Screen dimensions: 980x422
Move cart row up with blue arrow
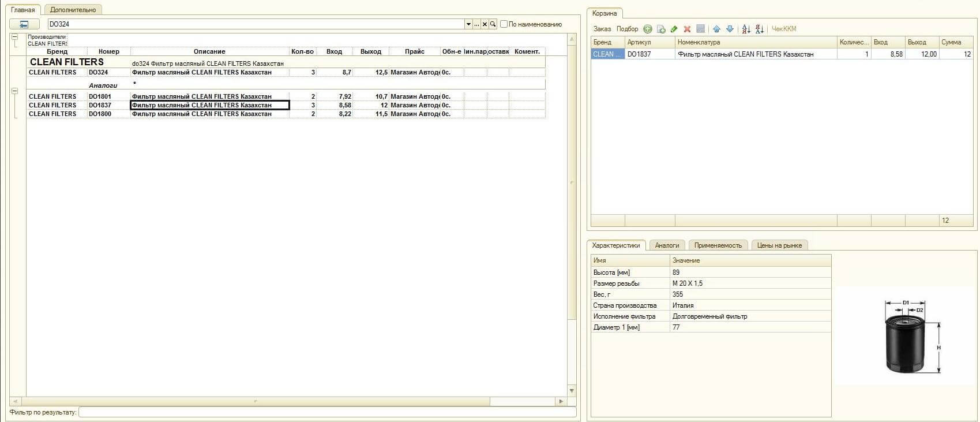(x=716, y=29)
